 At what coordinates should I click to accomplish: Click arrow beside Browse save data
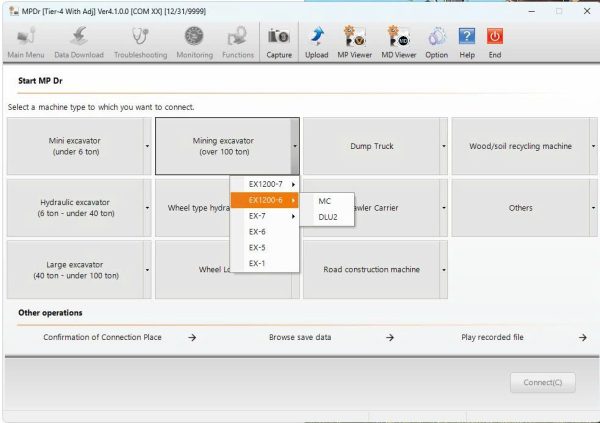point(390,337)
